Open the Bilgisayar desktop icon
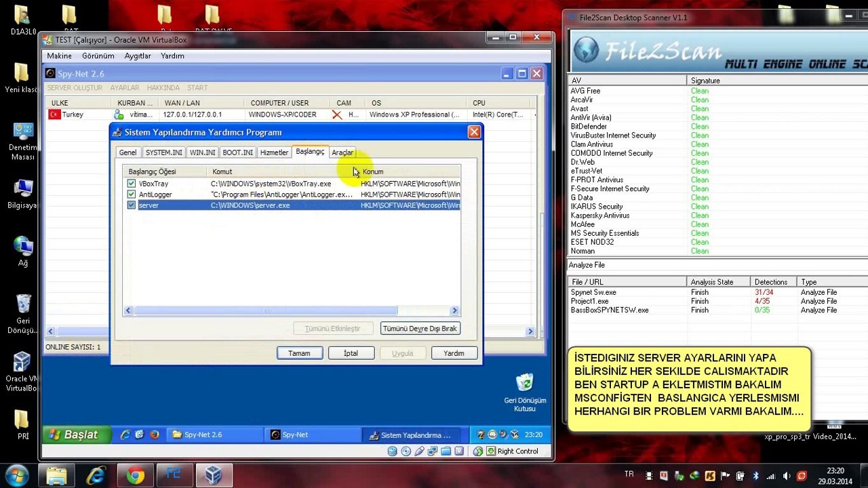 [23, 194]
